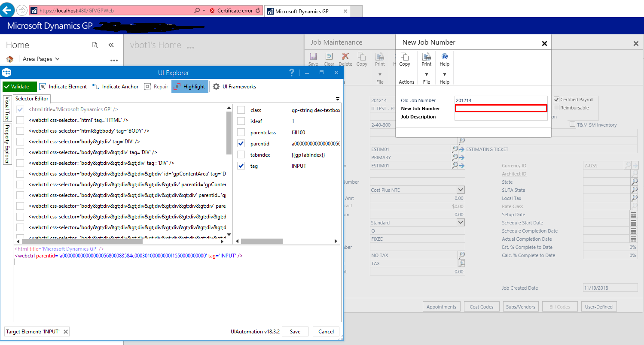The image size is (644, 345).
Task: Enable the isleaf attribute checkbox
Action: click(241, 121)
